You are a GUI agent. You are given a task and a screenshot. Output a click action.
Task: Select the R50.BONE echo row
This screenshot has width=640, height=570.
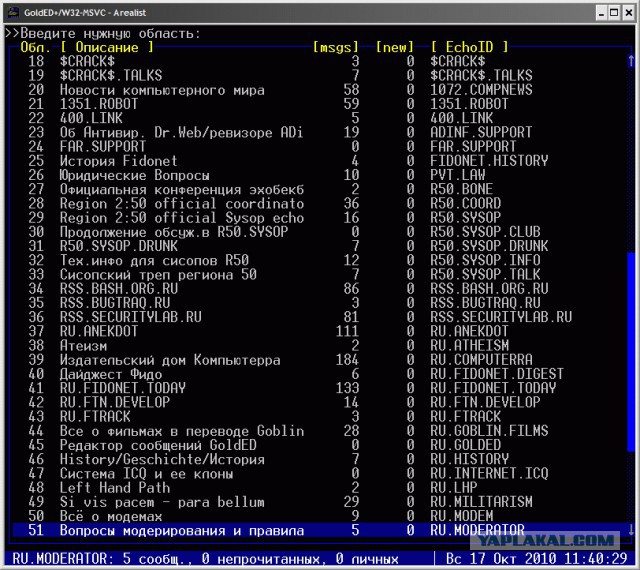[x=320, y=189]
